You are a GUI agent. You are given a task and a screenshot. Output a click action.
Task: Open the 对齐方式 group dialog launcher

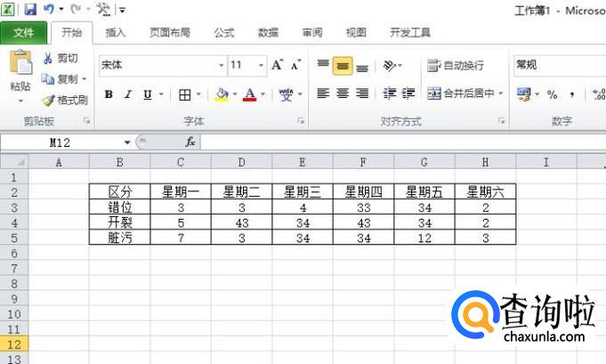click(x=501, y=121)
